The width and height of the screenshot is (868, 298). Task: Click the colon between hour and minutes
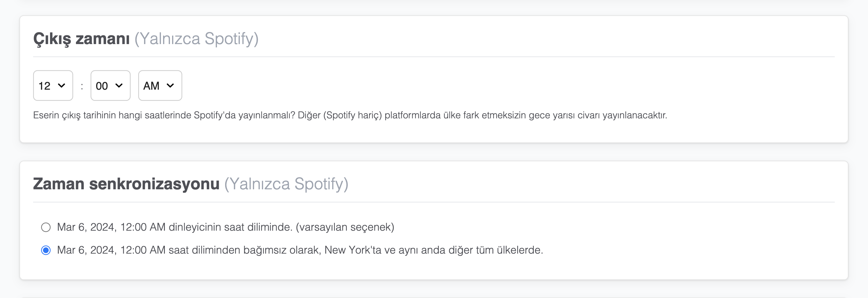(82, 86)
